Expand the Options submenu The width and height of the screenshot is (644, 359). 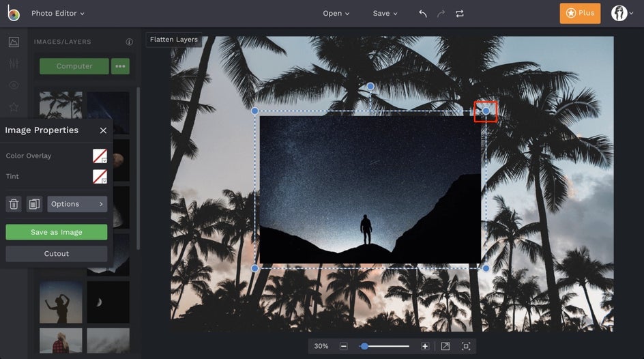(77, 204)
